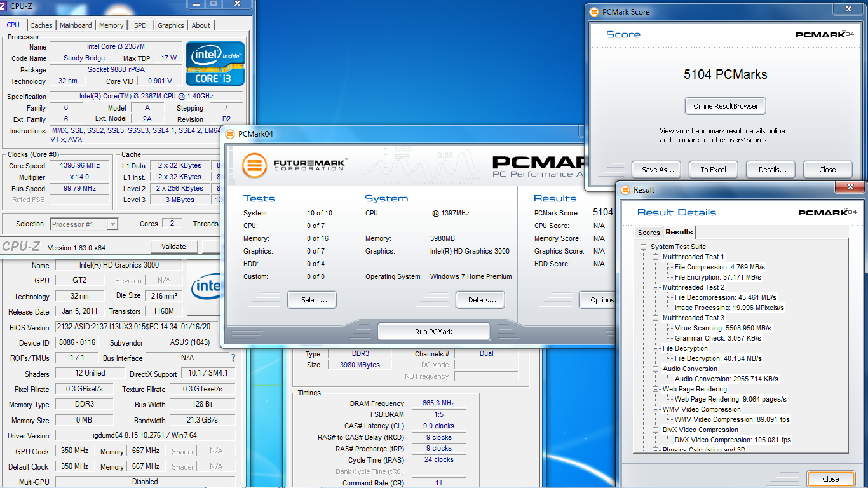Select the Results tab in Result Details
Screen dimensions: 868x488
coord(679,232)
